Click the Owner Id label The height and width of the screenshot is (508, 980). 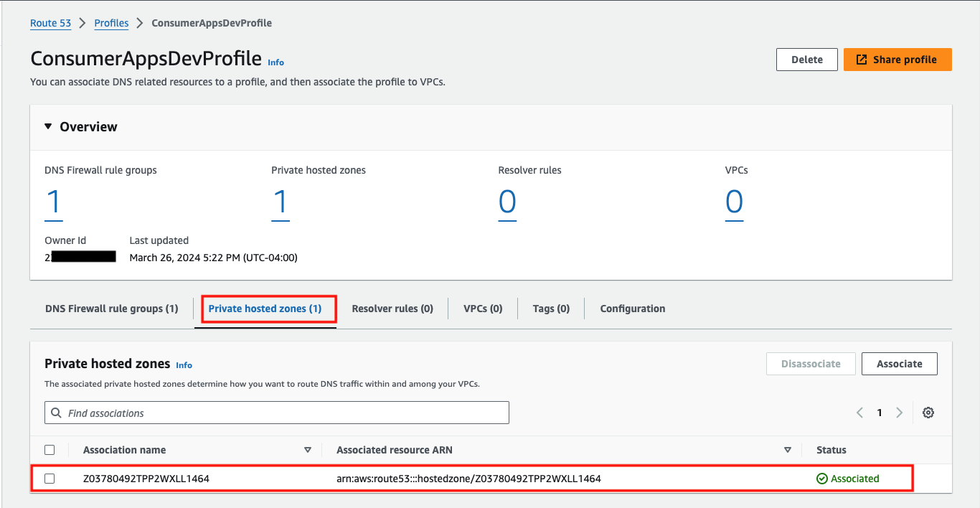click(65, 240)
